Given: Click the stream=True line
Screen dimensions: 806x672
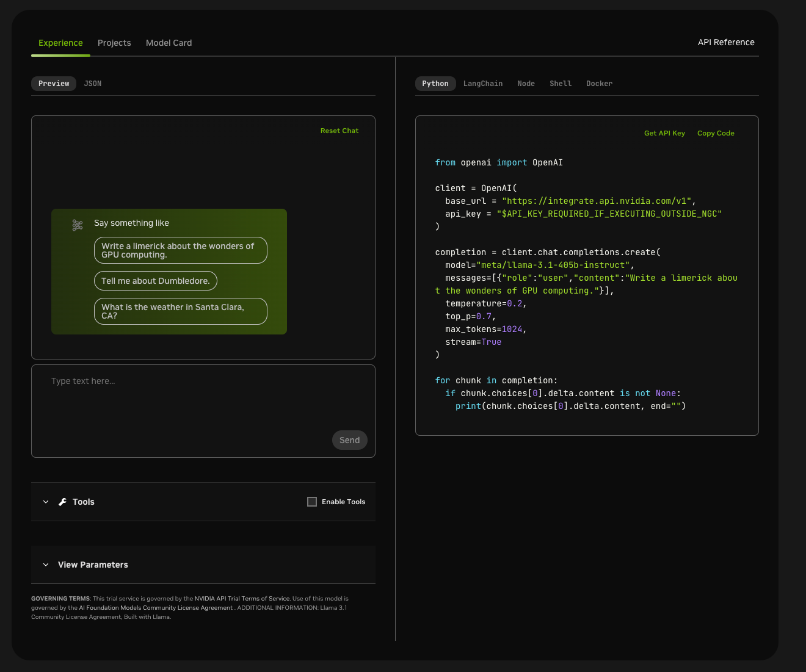Looking at the screenshot, I should tap(473, 342).
